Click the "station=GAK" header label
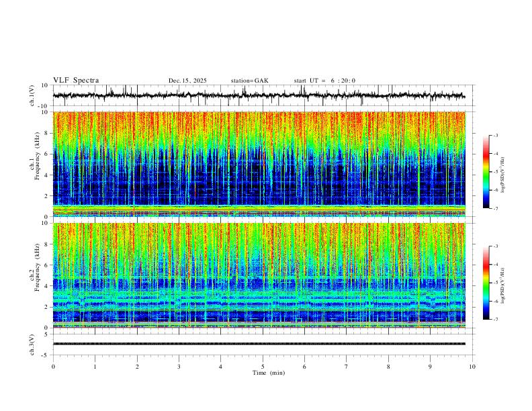The height and width of the screenshot is (411, 532). [249, 81]
